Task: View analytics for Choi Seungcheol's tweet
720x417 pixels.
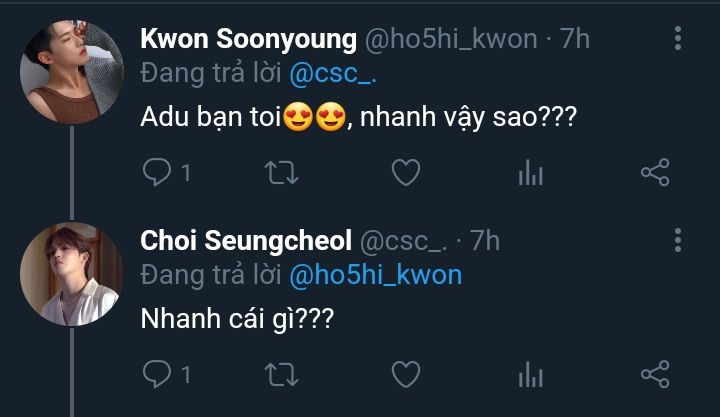Action: [530, 375]
